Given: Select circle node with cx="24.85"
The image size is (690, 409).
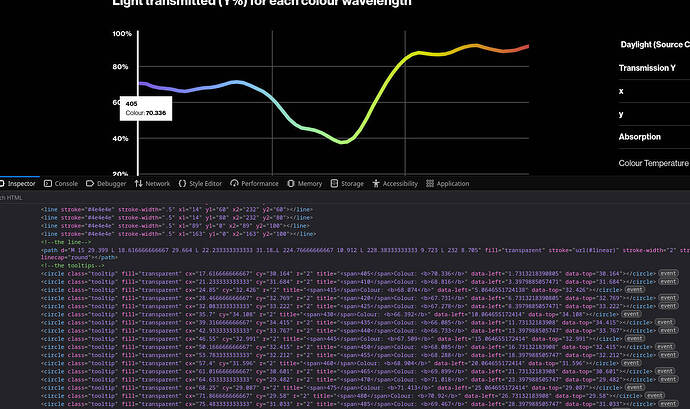Looking at the screenshot, I should click(332, 290).
